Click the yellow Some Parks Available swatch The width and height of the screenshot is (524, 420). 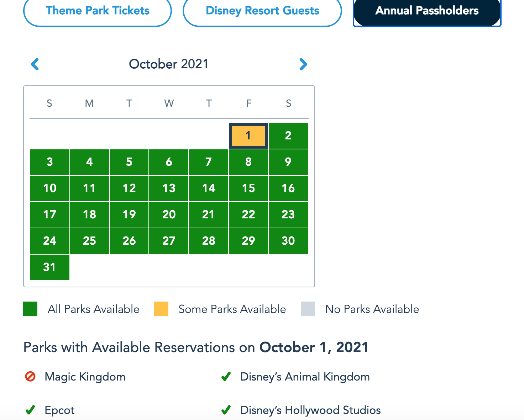(x=161, y=309)
